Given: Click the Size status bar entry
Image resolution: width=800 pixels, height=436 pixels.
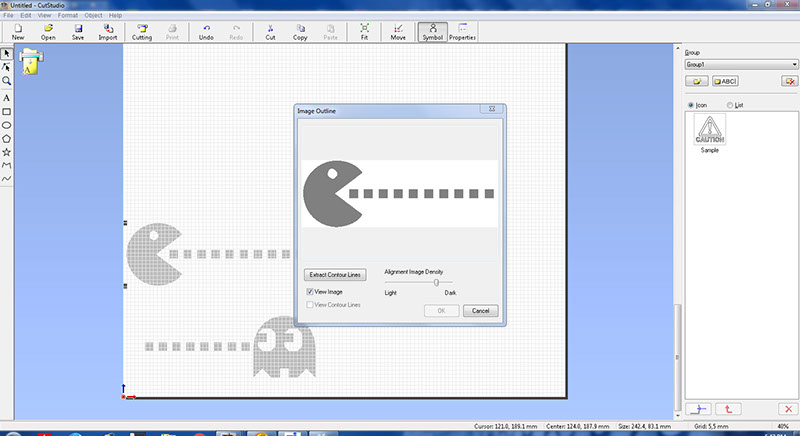Looking at the screenshot, I should pyautogui.click(x=644, y=426).
